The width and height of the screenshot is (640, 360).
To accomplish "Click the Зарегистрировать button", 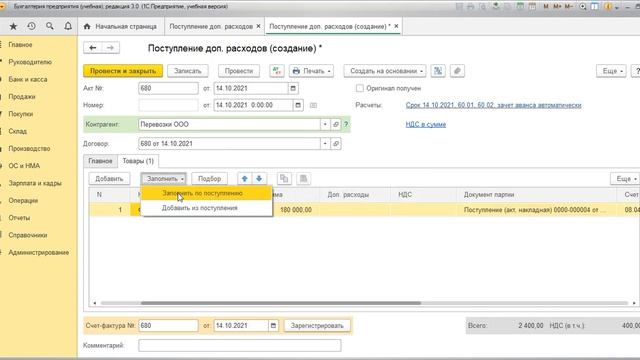I will click(x=317, y=326).
